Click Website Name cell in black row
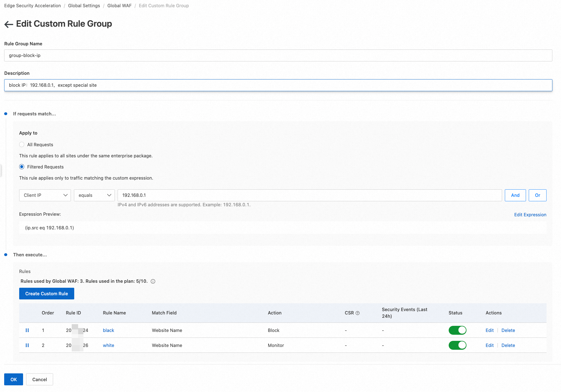 coord(167,330)
